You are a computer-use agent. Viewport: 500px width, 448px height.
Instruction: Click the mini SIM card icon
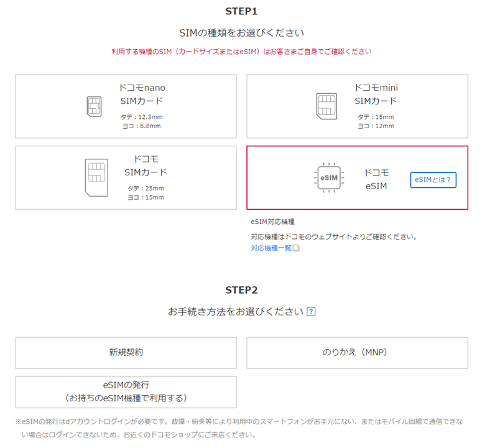tap(326, 106)
